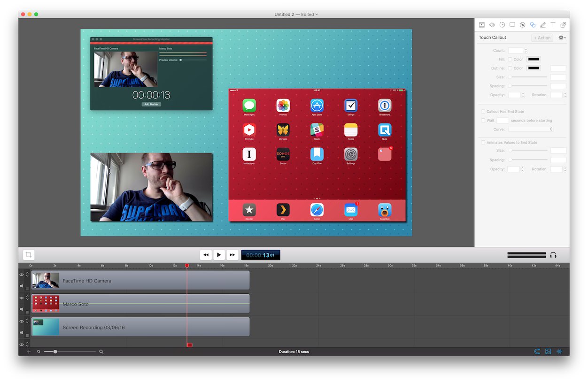
Task: Hide the Marco Soto track
Action: pyautogui.click(x=22, y=298)
